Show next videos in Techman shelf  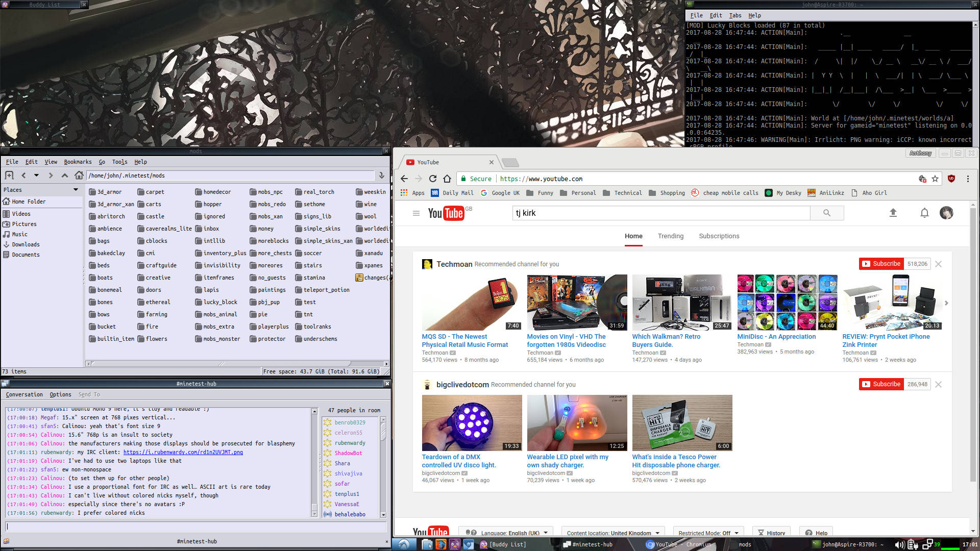(946, 303)
